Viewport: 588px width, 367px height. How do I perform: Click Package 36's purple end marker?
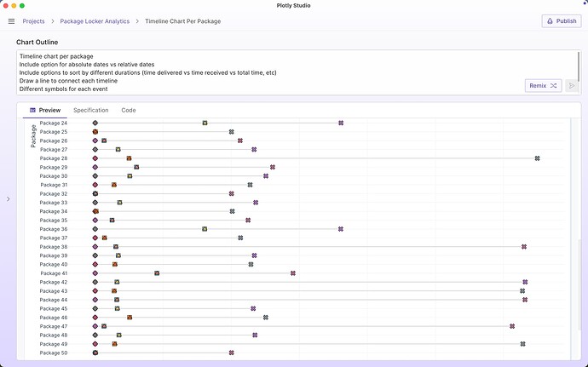[x=341, y=229]
